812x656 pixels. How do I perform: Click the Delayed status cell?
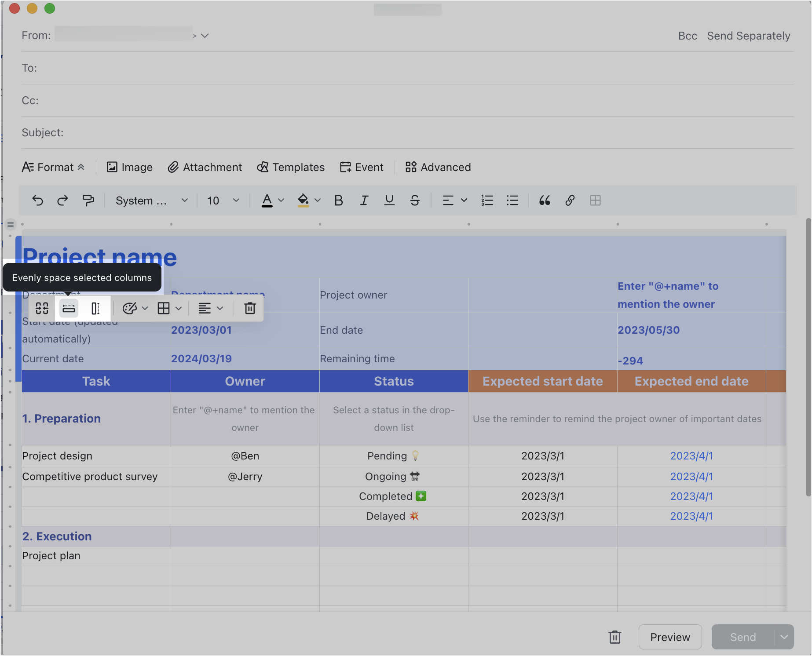click(394, 516)
